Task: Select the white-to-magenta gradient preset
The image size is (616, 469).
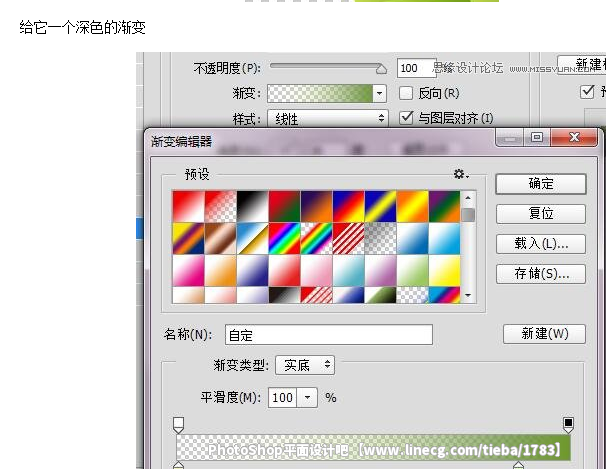Action: pos(189,271)
